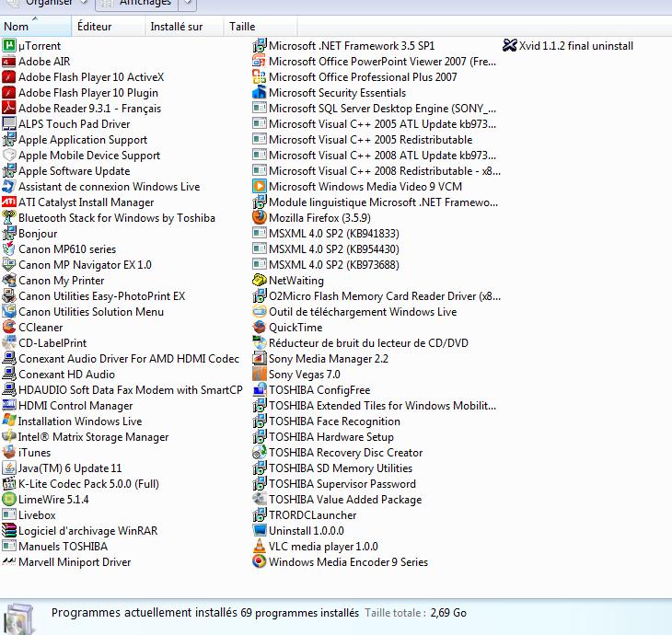Sort programs by Taille column header
Screen dimensions: 672x635
point(261,26)
